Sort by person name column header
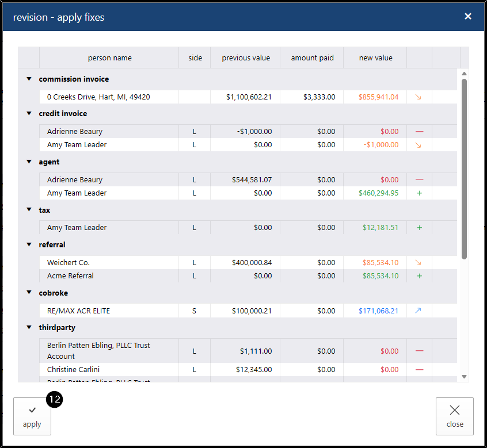This screenshot has height=448, width=487. (x=109, y=58)
